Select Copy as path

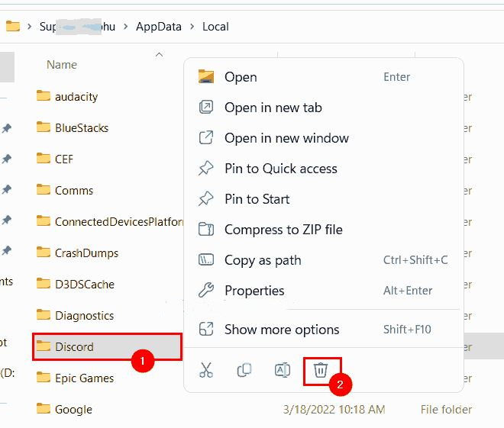[x=263, y=260]
